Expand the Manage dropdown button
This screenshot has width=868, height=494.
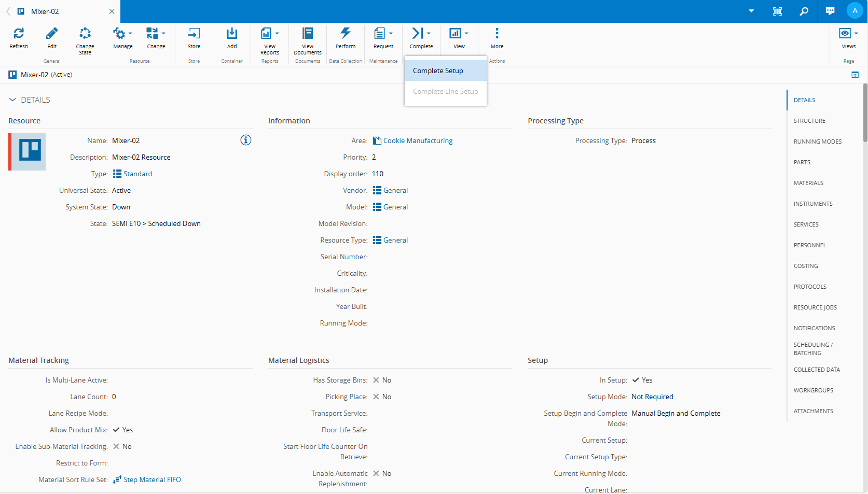(x=123, y=34)
